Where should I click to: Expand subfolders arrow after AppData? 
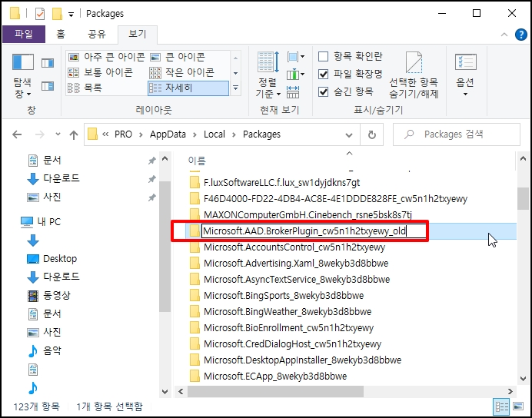[x=195, y=134]
